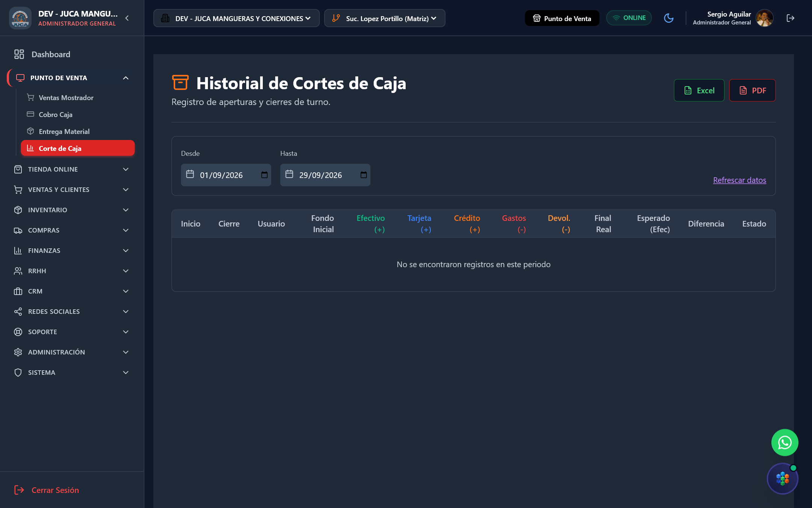
Task: Click the FINANZAS chart icon
Action: [18, 251]
